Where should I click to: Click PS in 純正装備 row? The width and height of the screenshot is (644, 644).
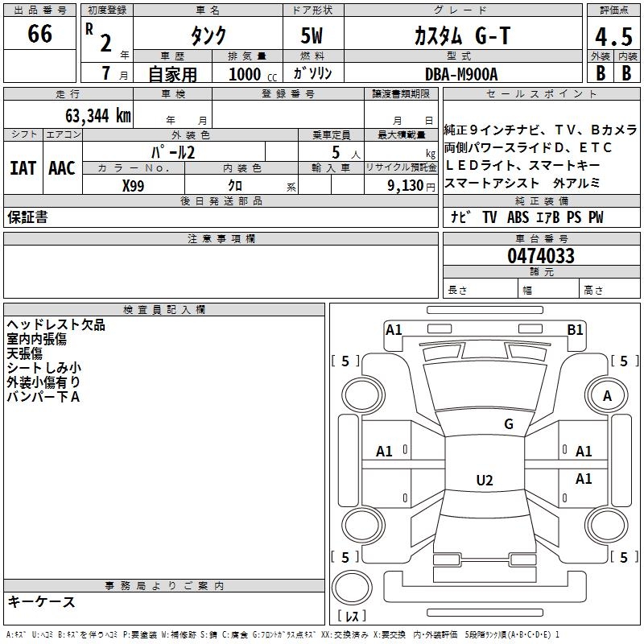click(574, 217)
